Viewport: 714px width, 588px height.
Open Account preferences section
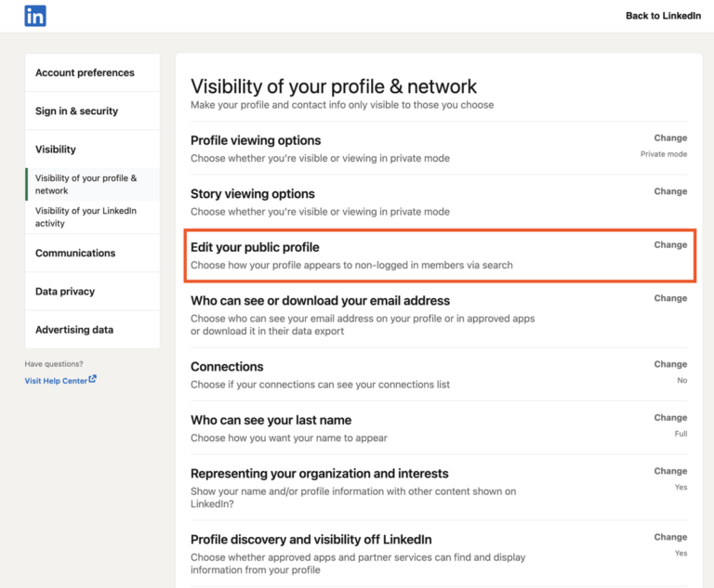tap(85, 72)
